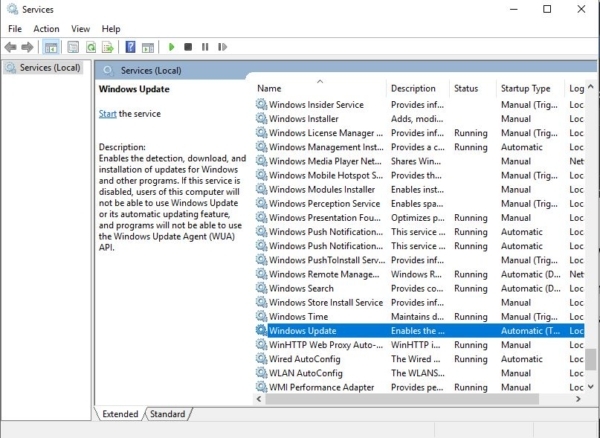Click the Forward arrow toolbar icon
This screenshot has width=600, height=438.
pos(27,47)
